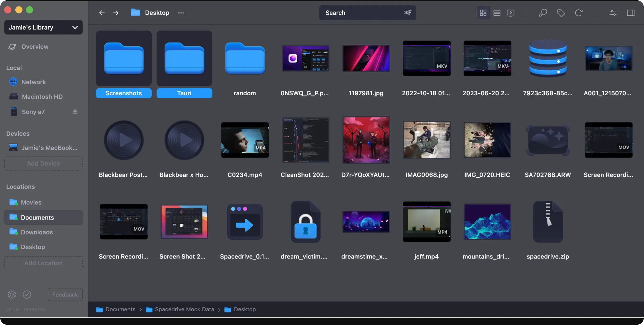Image resolution: width=644 pixels, height=325 pixels.
Task: Open settings gear icon in sidebar
Action: coord(12,294)
